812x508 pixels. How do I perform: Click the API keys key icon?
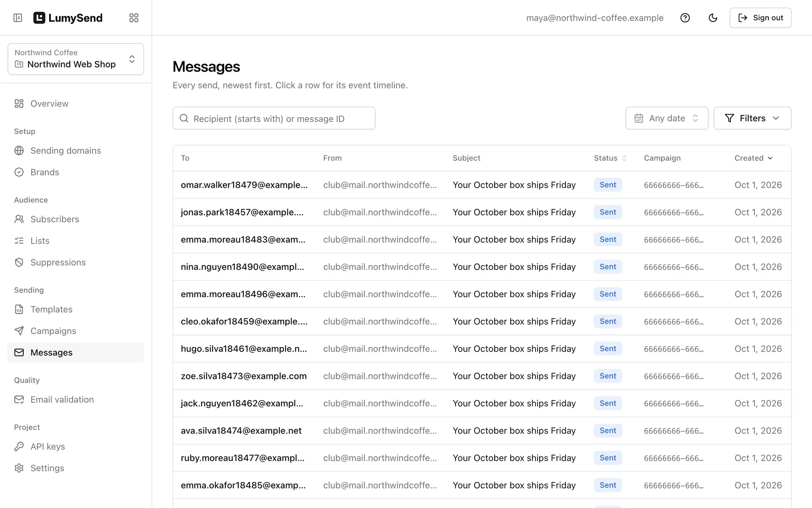(19, 447)
